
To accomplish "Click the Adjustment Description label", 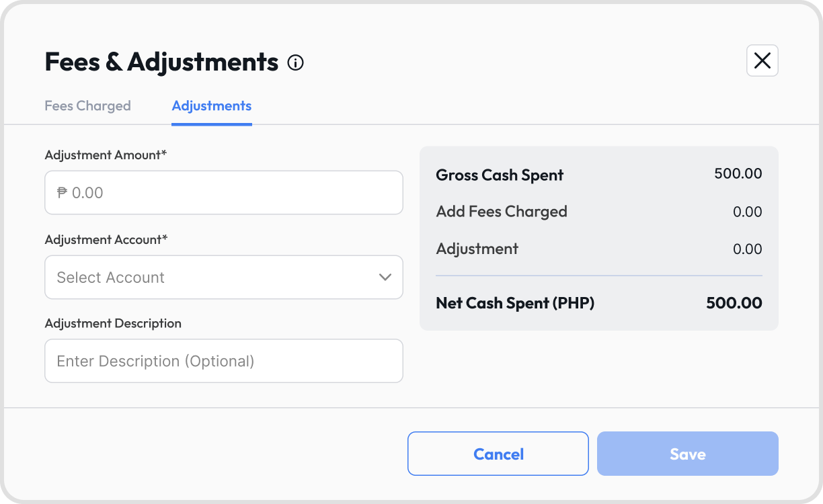I will pos(113,323).
